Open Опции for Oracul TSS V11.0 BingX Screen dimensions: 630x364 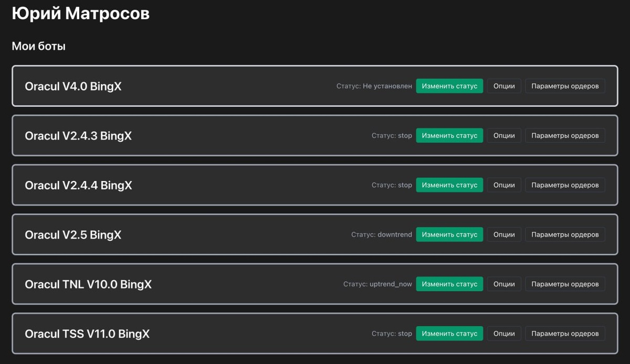pos(504,333)
